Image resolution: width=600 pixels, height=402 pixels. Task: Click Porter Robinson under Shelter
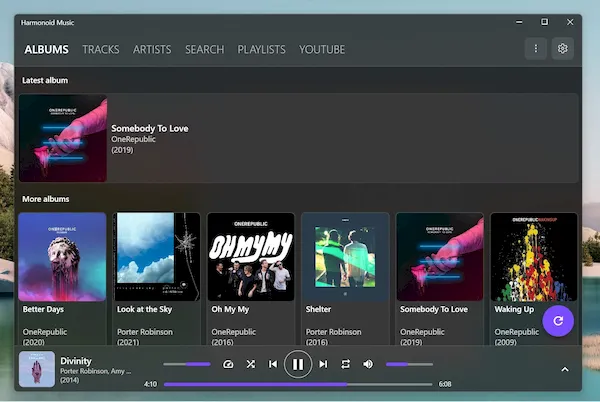point(333,332)
